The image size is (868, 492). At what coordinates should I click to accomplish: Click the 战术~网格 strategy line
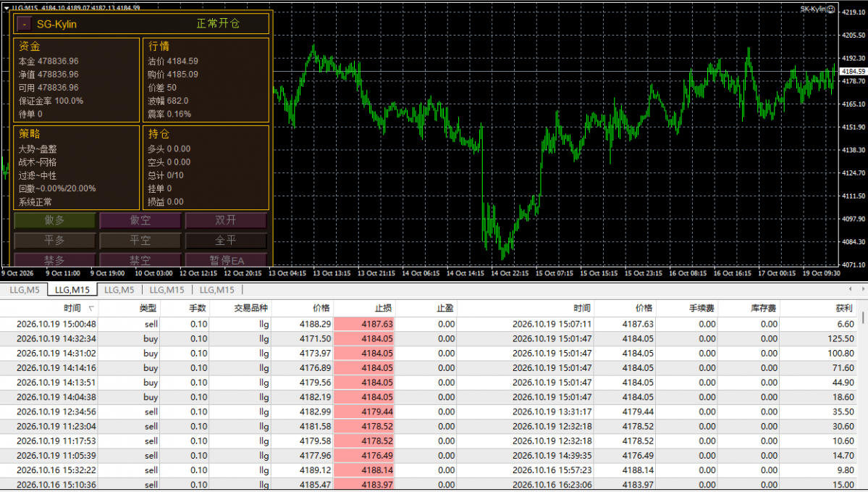pos(37,162)
